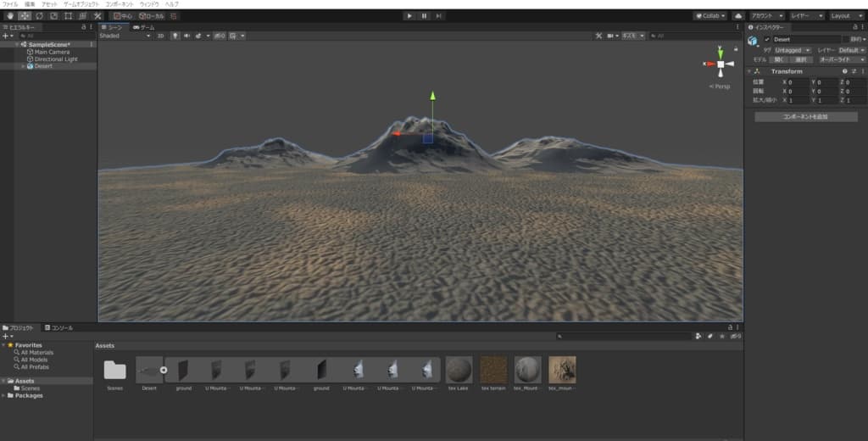The width and height of the screenshot is (868, 441).
Task: Select the Hand tool in the toolbar
Action: (8, 15)
